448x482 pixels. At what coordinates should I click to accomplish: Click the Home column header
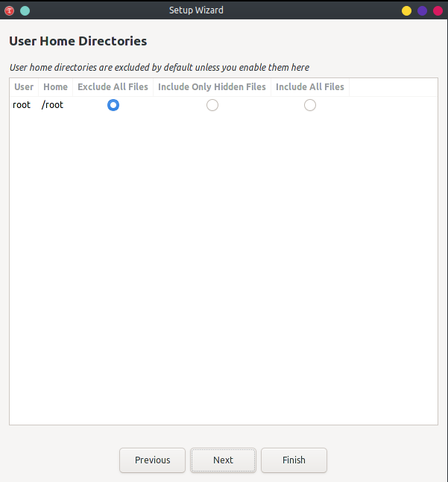pos(55,87)
